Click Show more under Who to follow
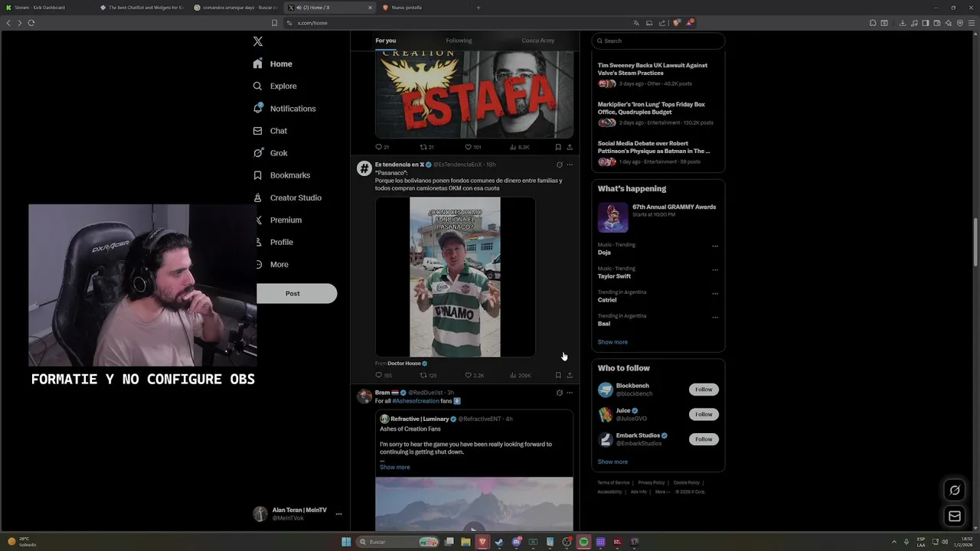Screen dimensions: 980x551 pos(612,462)
